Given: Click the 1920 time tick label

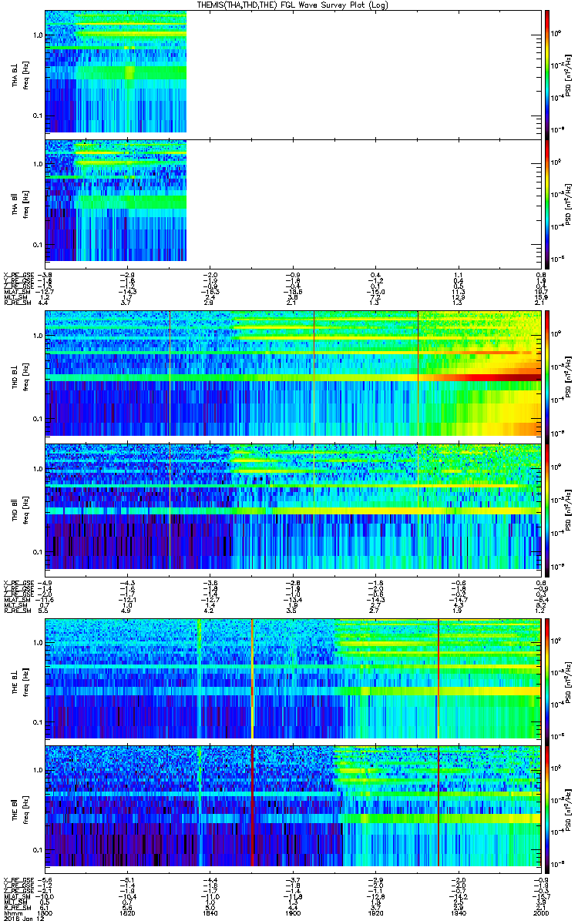Looking at the screenshot, I should pyautogui.click(x=376, y=912).
